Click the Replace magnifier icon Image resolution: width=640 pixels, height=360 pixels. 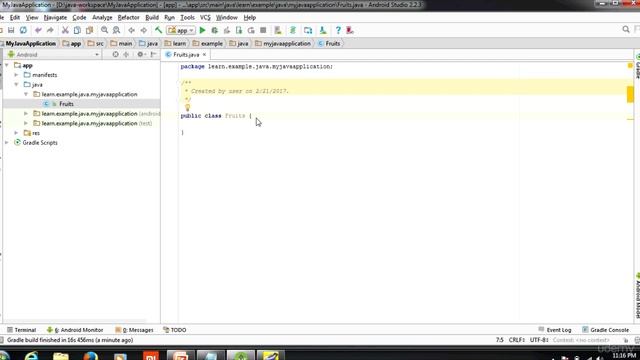[x=116, y=30]
